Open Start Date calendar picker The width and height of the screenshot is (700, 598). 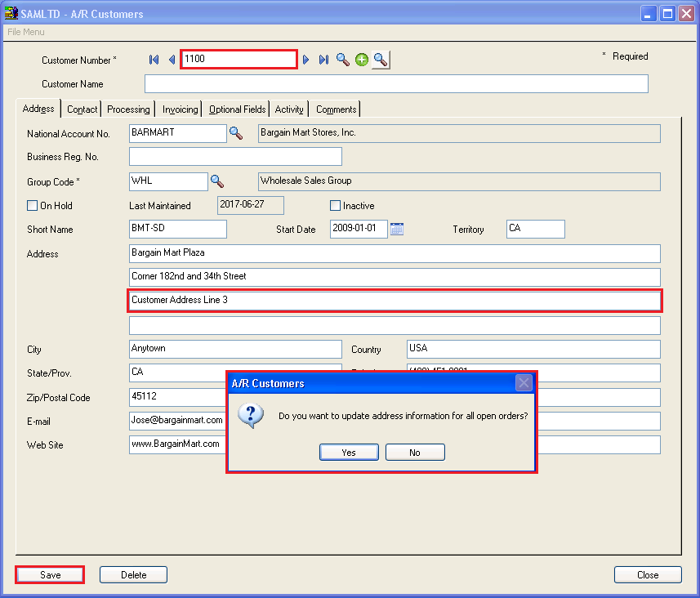point(397,229)
